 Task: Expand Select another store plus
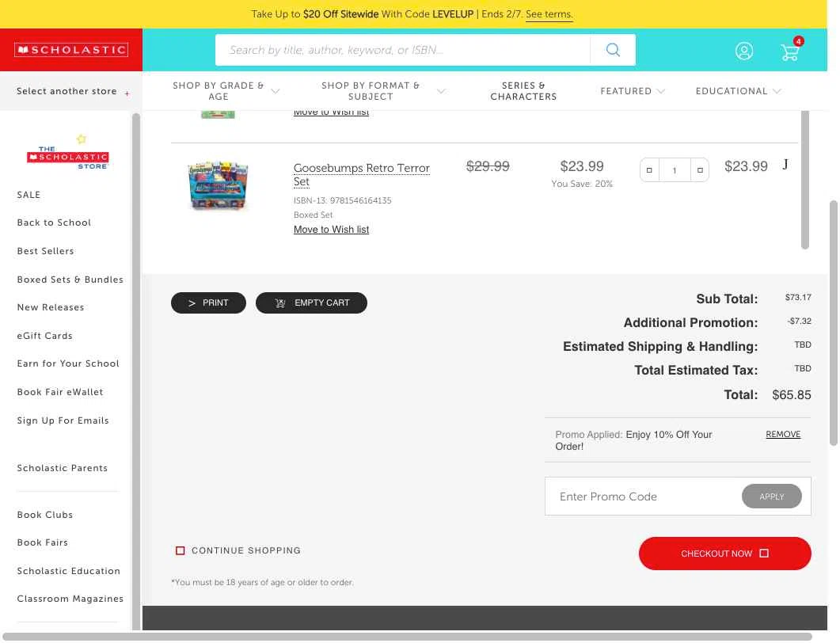point(127,93)
